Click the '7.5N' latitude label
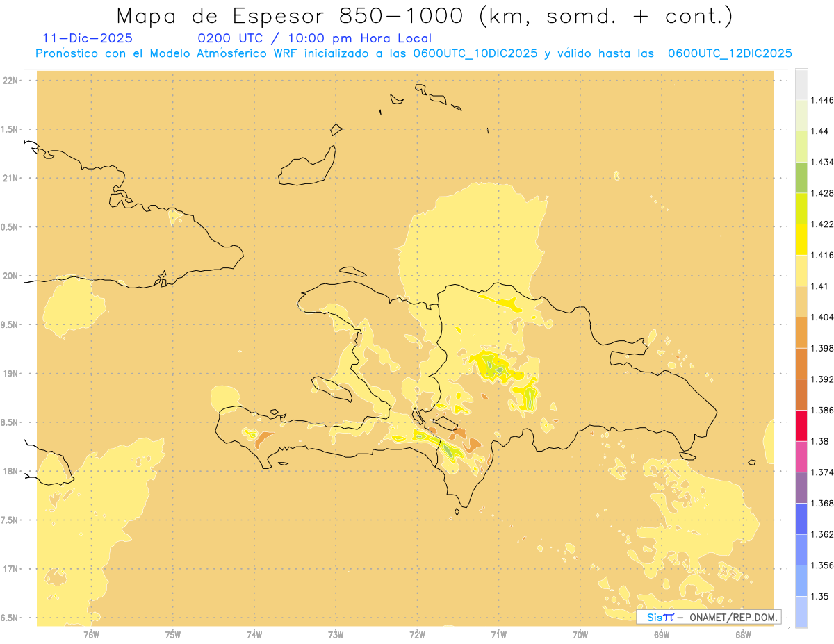The height and width of the screenshot is (644, 834). click(x=10, y=520)
